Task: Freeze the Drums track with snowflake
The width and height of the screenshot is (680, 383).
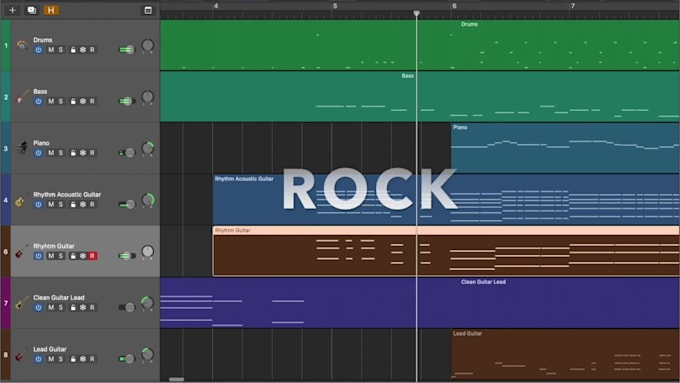Action: pyautogui.click(x=83, y=50)
